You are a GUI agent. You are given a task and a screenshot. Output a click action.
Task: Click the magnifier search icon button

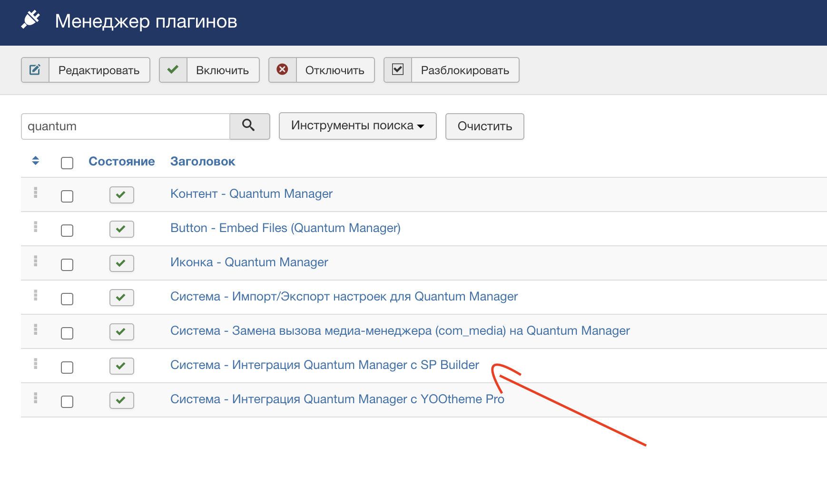pos(249,126)
